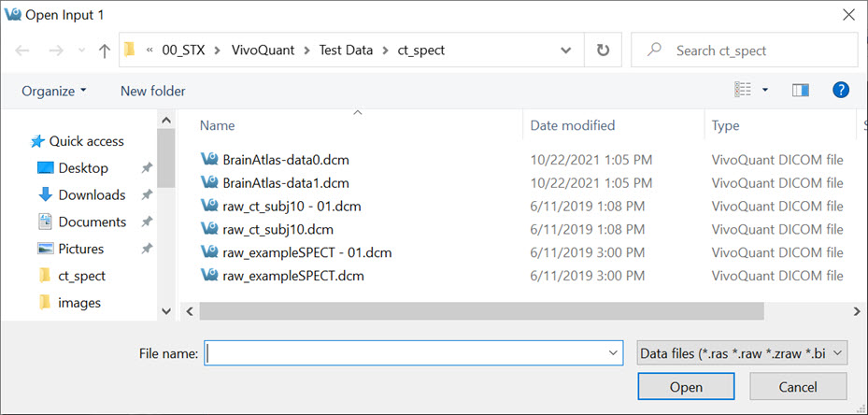Viewport: 868px width, 415px height.
Task: Sort files by Date modified column
Action: pos(573,125)
